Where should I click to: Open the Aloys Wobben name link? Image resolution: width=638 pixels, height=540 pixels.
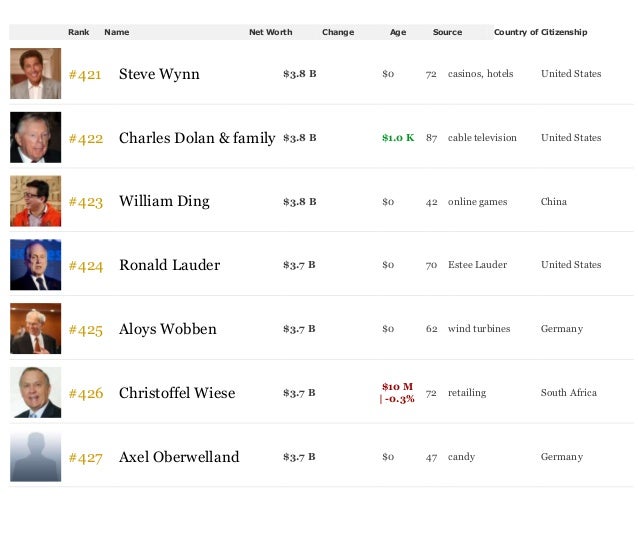pyautogui.click(x=168, y=329)
